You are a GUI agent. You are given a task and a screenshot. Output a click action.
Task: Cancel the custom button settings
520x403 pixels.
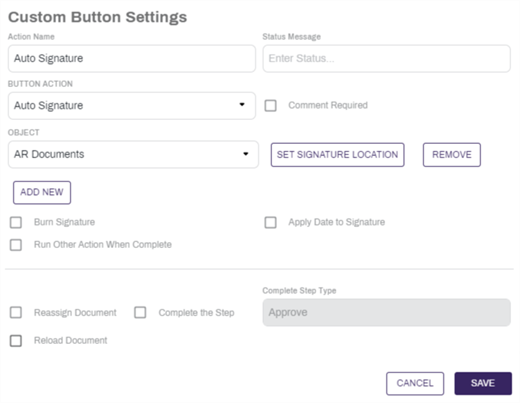415,383
